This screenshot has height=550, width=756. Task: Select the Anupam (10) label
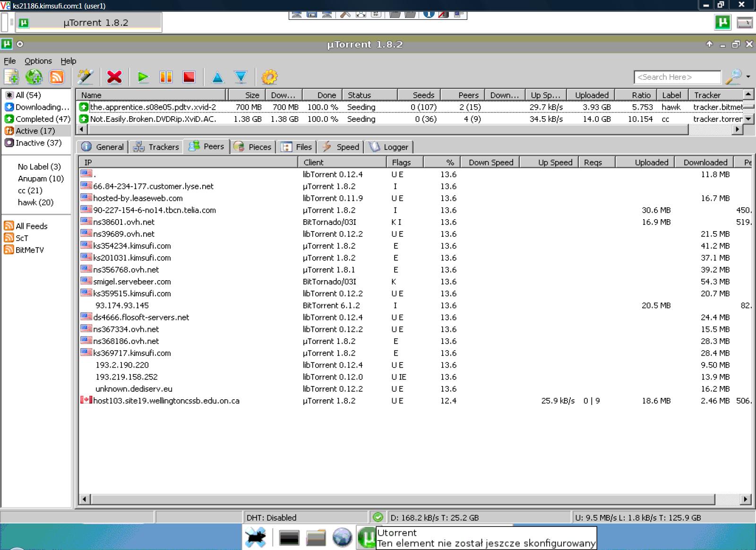(41, 179)
